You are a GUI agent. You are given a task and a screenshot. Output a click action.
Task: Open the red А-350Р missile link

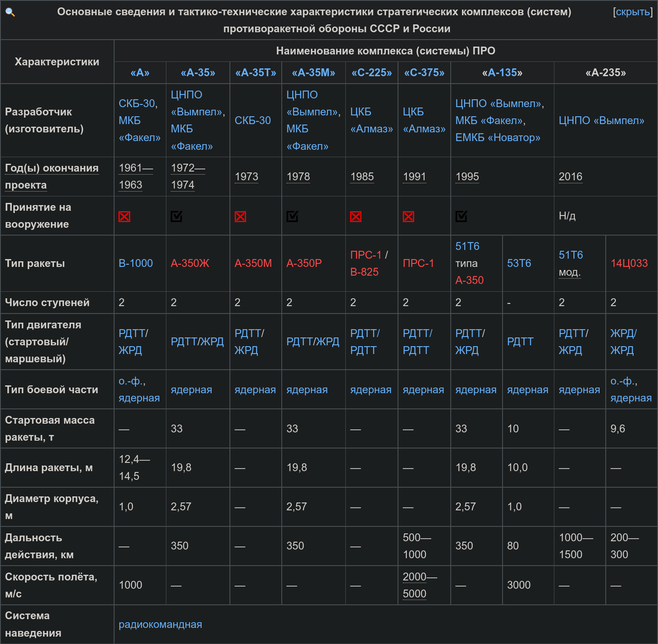(x=304, y=263)
